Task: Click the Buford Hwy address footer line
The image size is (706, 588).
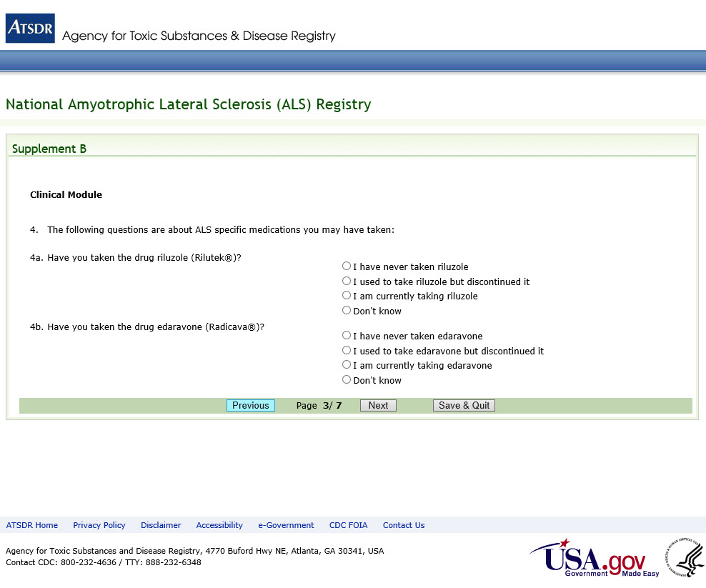Action: coord(194,551)
